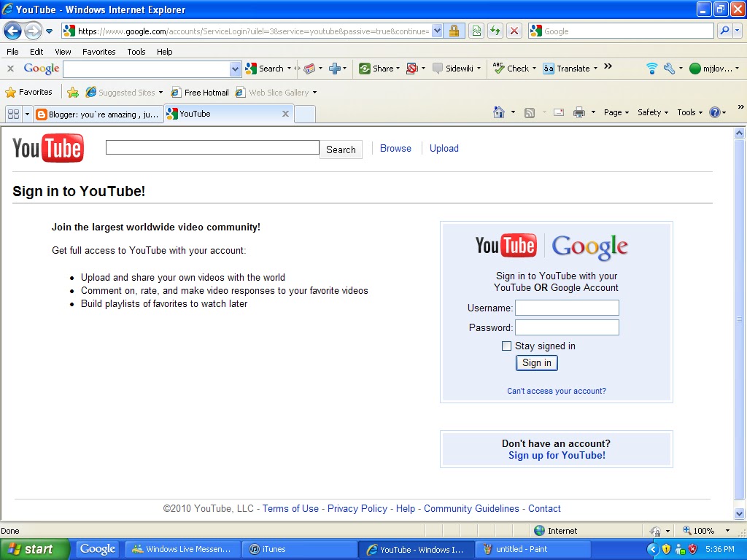Click the Sidewiki button in Google toolbar
Viewport: 747px width, 560px height.
point(457,69)
